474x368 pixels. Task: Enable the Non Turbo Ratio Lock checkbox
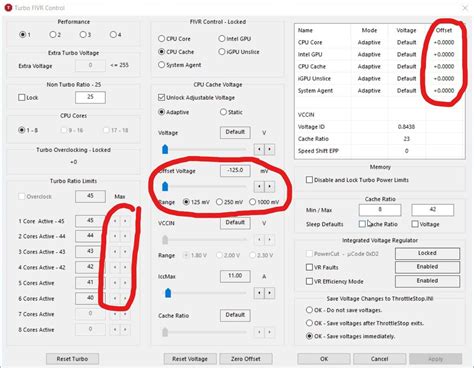(x=22, y=97)
